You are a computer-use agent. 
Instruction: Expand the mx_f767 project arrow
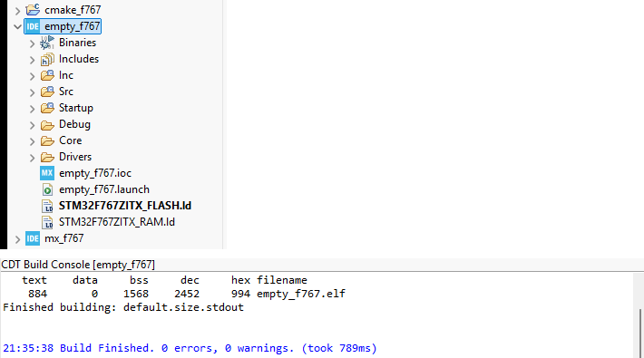click(x=17, y=239)
